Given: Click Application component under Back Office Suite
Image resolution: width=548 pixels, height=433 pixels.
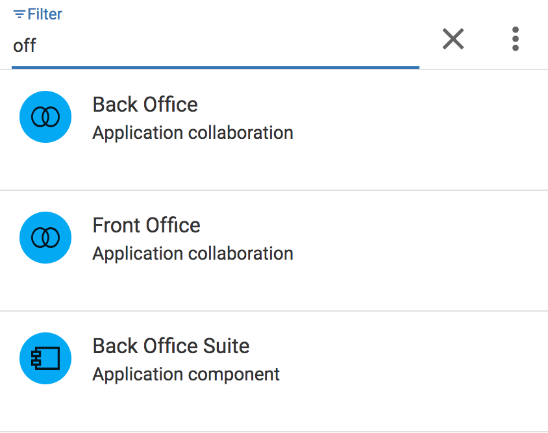Looking at the screenshot, I should (186, 375).
